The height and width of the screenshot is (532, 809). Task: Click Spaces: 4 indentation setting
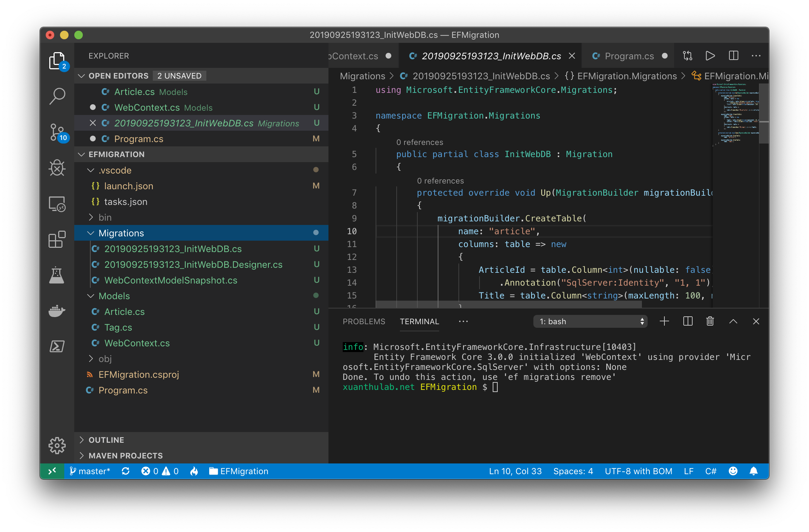click(x=573, y=471)
